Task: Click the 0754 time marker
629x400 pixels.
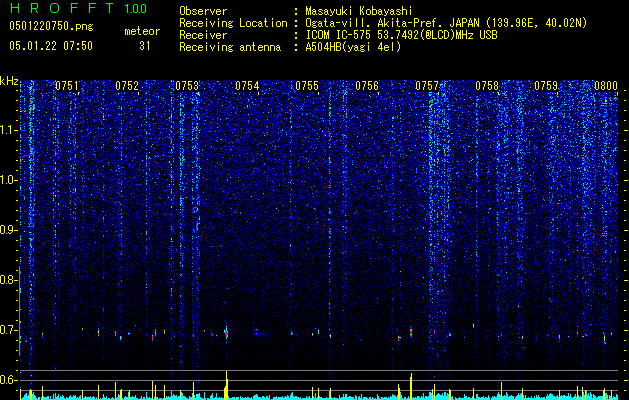Action: coord(247,86)
